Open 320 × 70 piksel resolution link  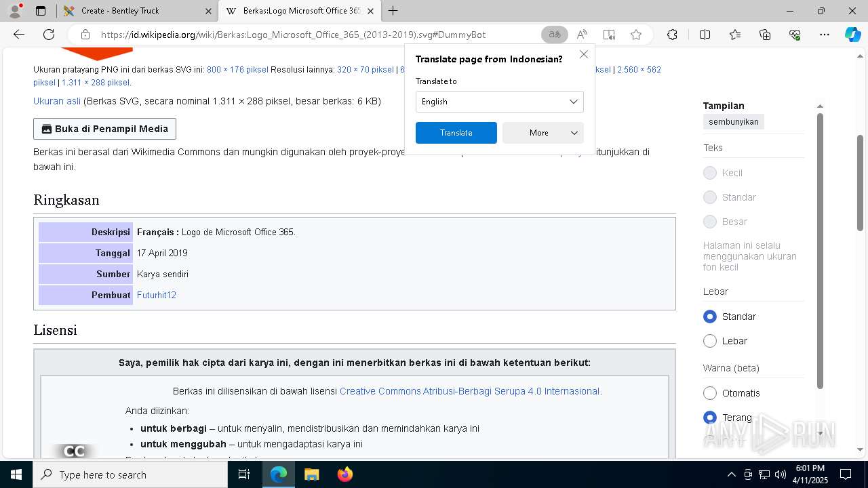pyautogui.click(x=365, y=70)
